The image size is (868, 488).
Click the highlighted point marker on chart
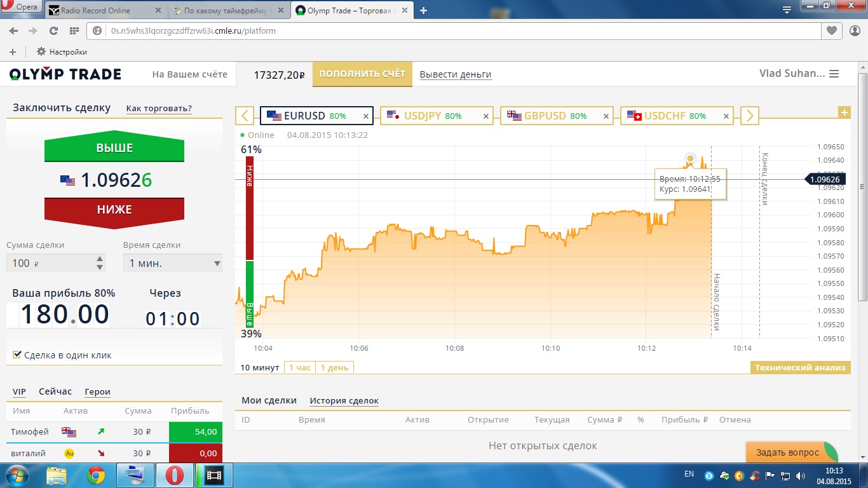pos(690,158)
